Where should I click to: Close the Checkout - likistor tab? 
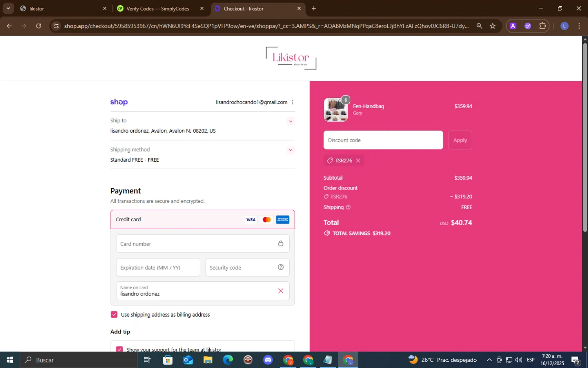click(x=299, y=8)
